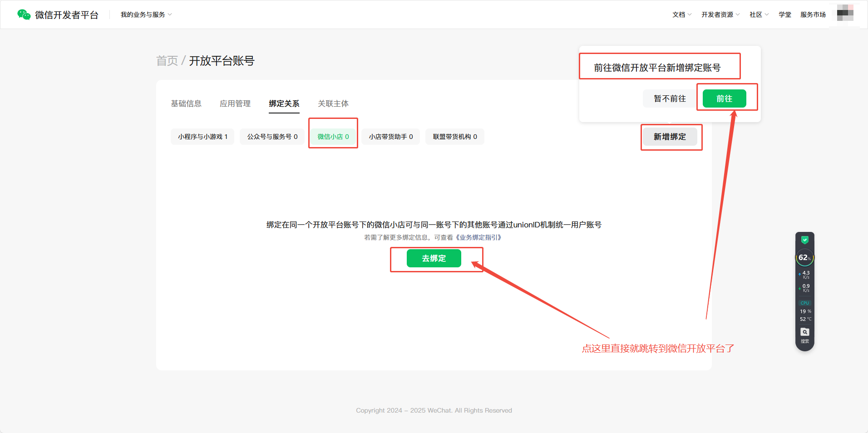This screenshot has width=868, height=433.
Task: Select the 绑定关系 tab
Action: (284, 103)
